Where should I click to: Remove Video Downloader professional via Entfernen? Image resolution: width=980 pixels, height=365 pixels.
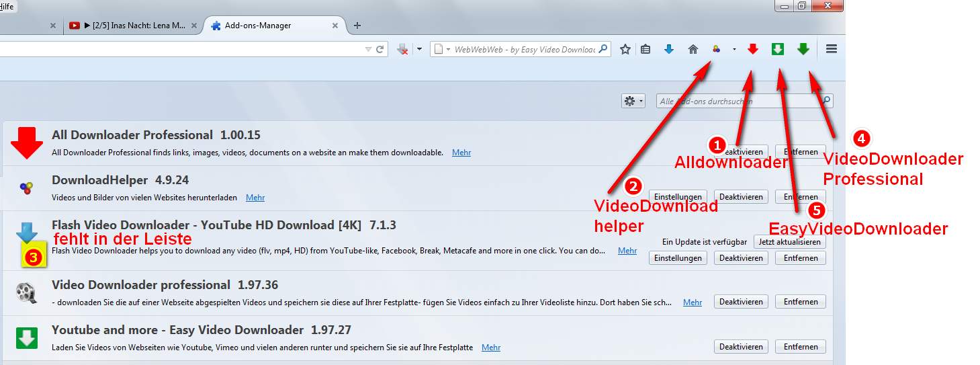801,302
